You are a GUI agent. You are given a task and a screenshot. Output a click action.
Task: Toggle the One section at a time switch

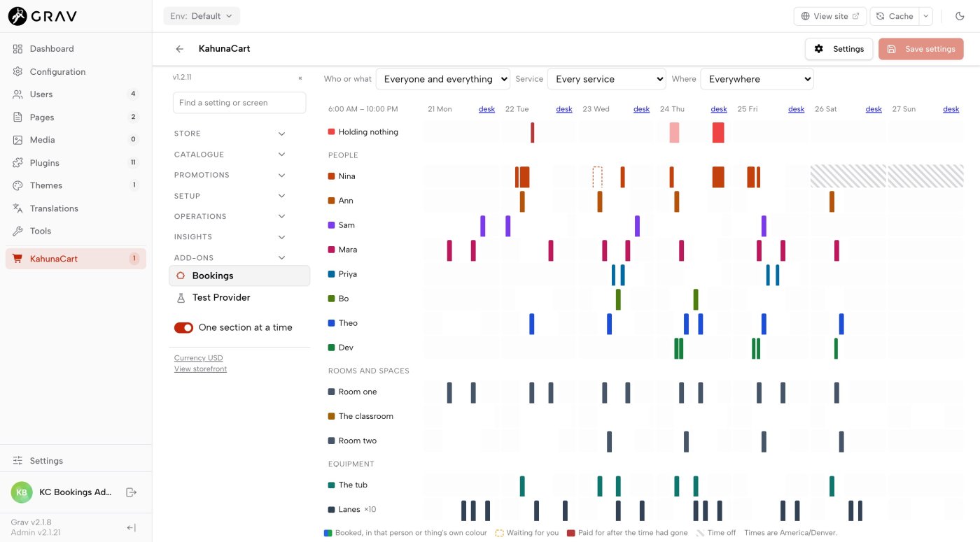point(183,327)
